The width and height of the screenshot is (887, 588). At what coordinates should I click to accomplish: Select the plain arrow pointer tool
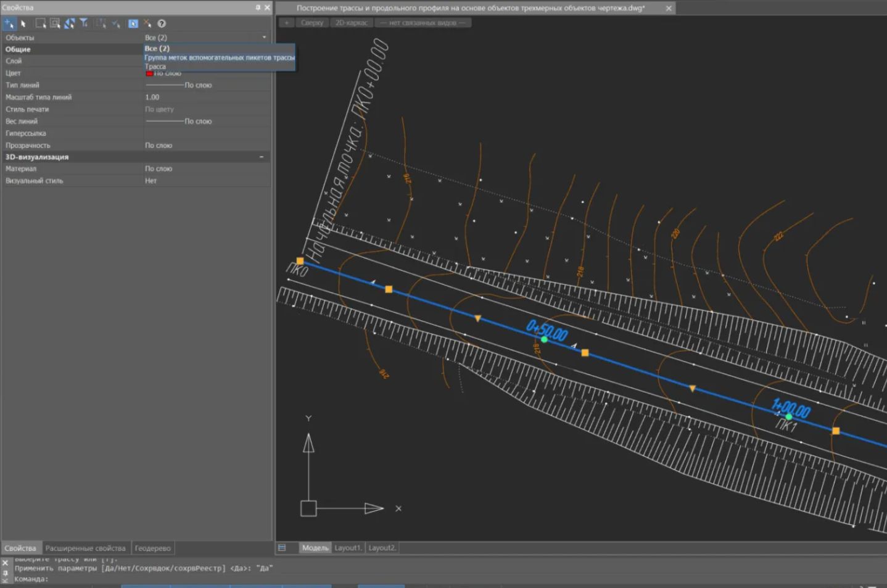click(23, 23)
